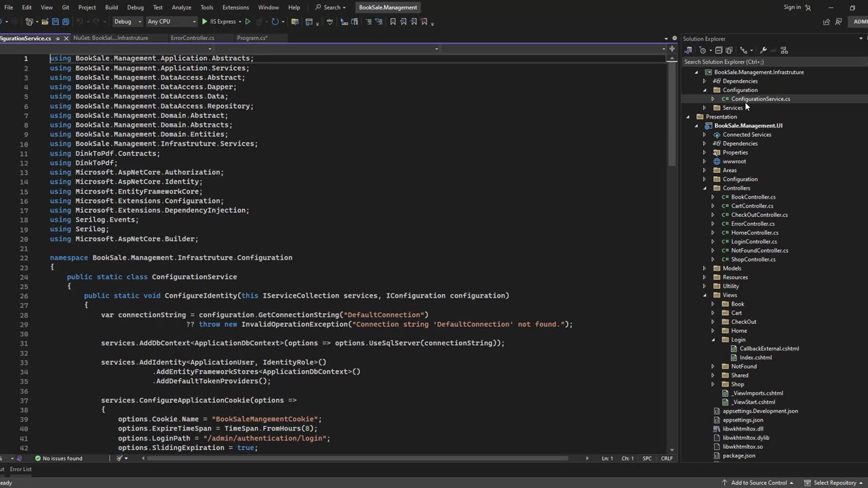Select _ViewImports.cshtml file
The image size is (868, 488).
pyautogui.click(x=757, y=393)
